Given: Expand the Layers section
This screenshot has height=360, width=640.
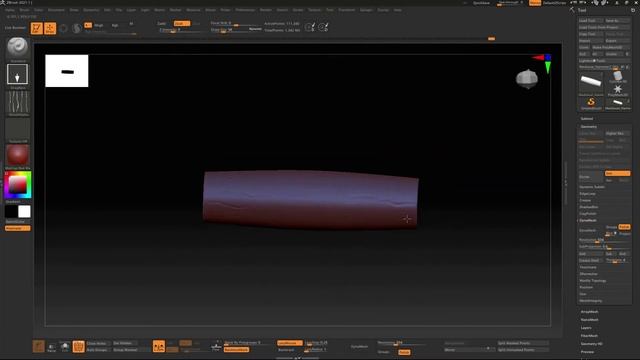Looking at the screenshot, I should click(x=586, y=328).
